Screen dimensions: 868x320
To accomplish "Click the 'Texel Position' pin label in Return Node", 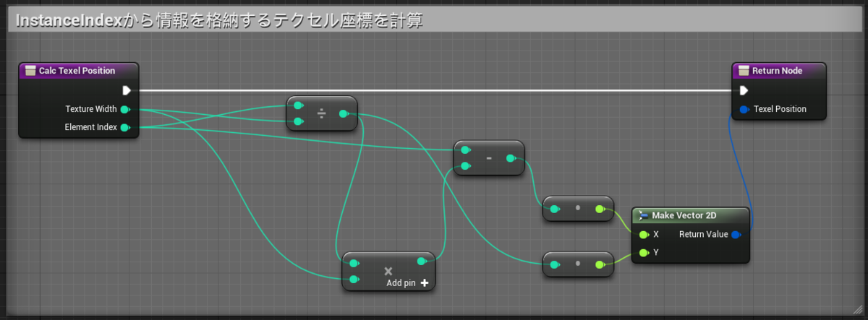I will pyautogui.click(x=780, y=109).
